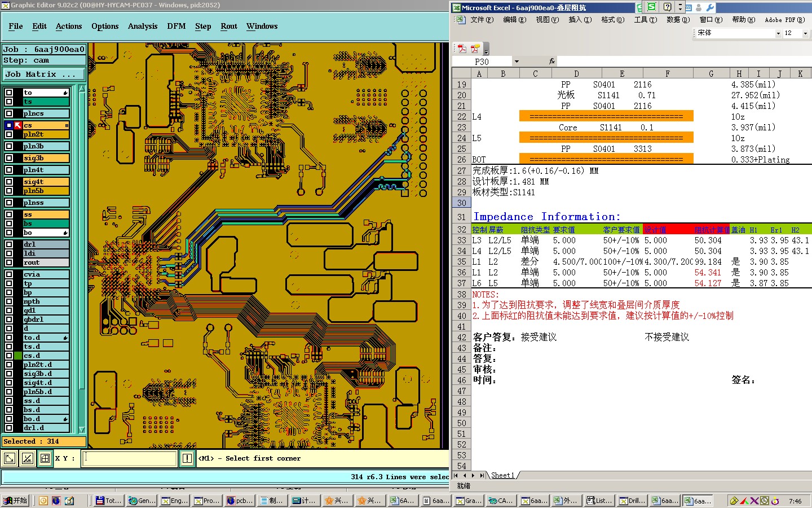The image size is (812, 508).
Task: Go to last sheet using tab navigation arrow
Action: (x=481, y=475)
